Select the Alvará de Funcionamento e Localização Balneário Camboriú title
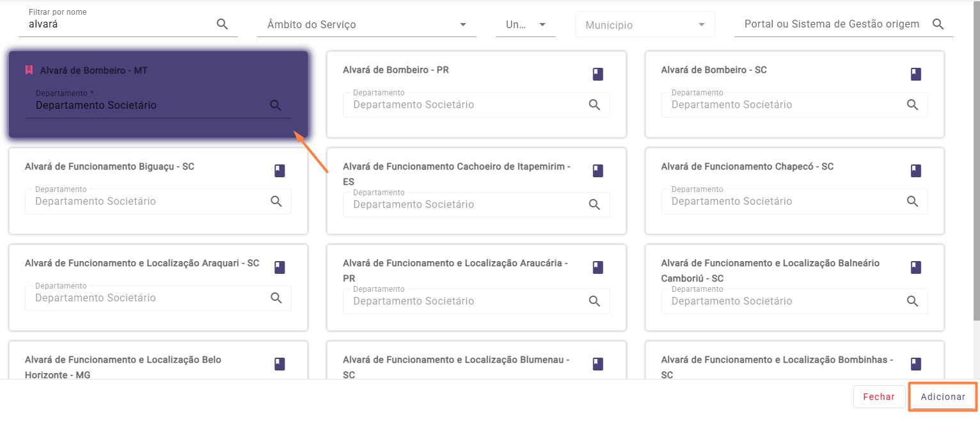 [x=770, y=271]
